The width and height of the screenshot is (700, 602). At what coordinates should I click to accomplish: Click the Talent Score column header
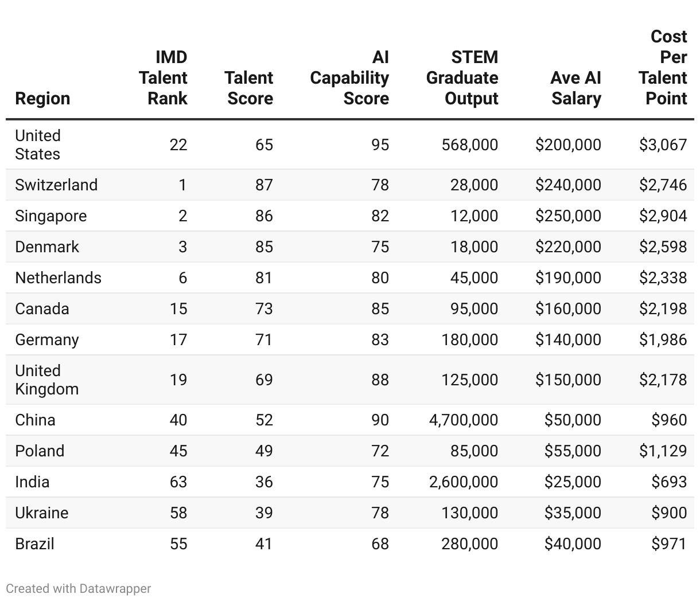249,88
